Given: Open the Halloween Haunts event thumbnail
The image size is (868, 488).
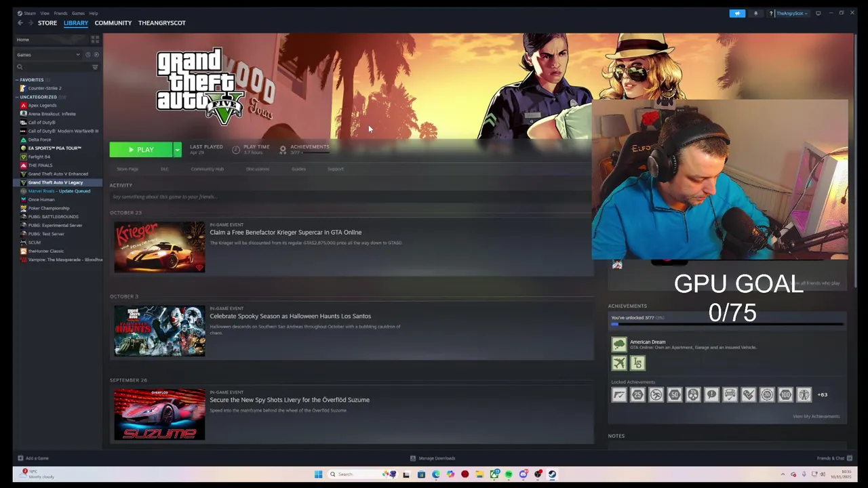Looking at the screenshot, I should 159,331.
